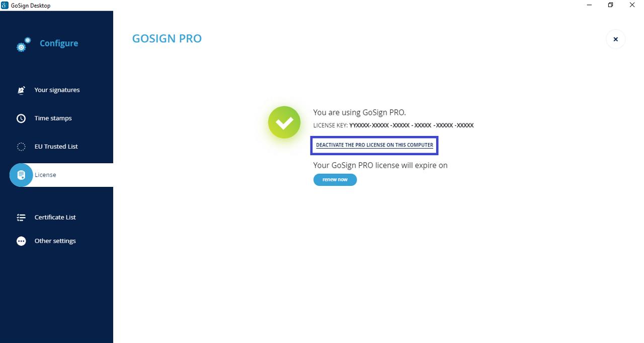Click the Time stamps clock icon

tap(21, 118)
